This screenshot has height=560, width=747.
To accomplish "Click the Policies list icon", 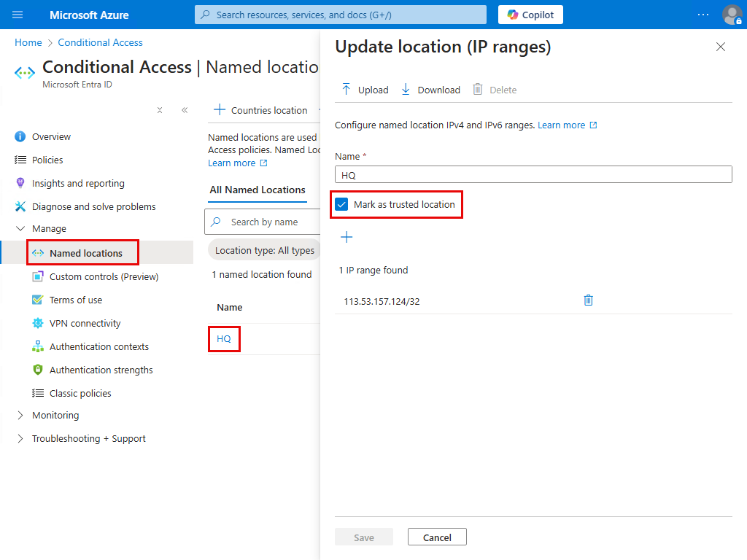I will coord(20,160).
